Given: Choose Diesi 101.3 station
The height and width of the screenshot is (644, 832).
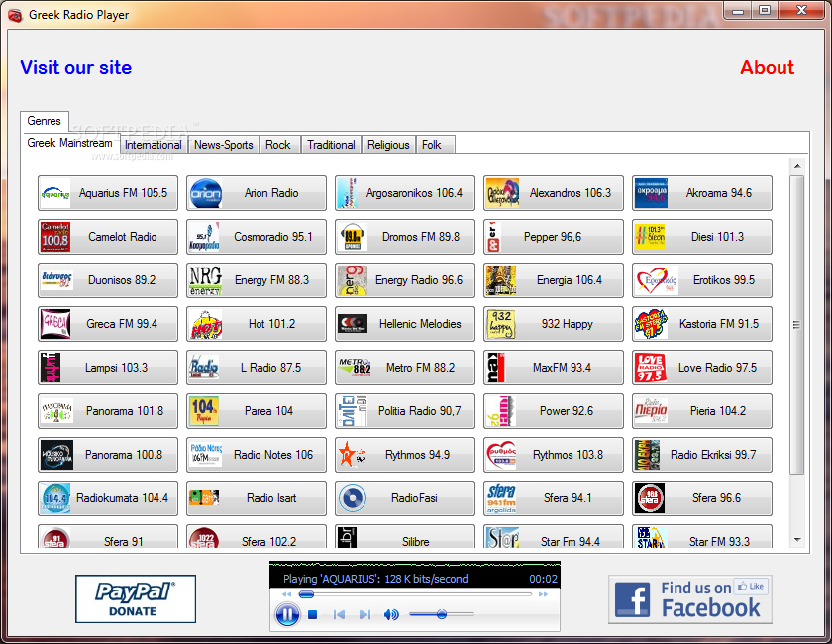Looking at the screenshot, I should coord(702,237).
